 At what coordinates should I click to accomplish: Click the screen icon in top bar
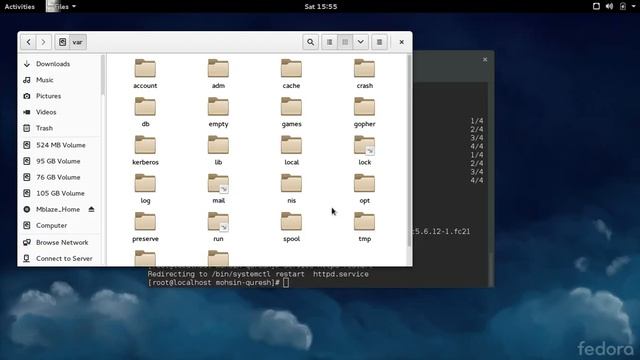pos(596,6)
